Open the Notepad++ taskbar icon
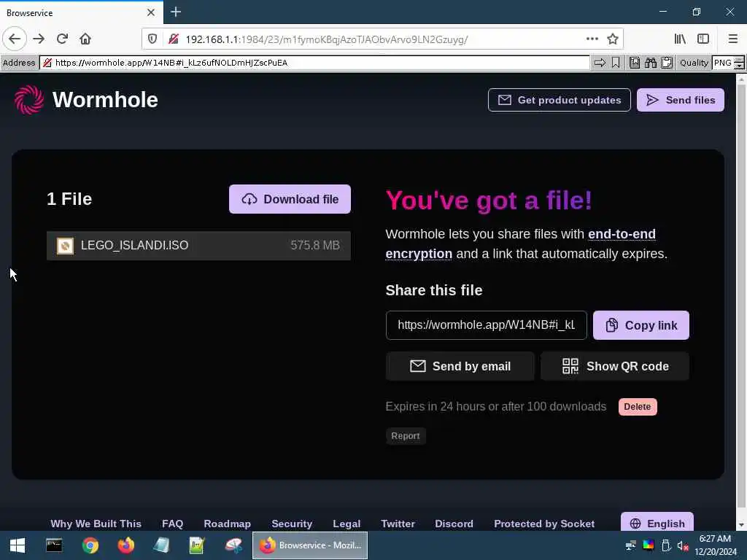 [x=197, y=545]
